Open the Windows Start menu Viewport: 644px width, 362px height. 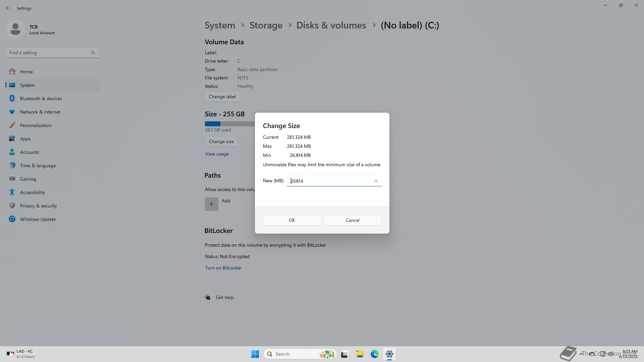(255, 354)
